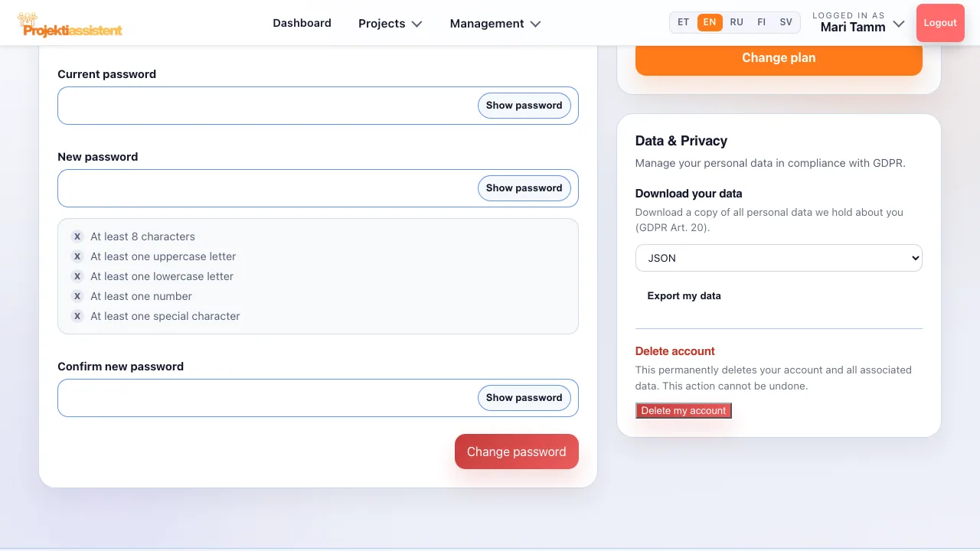Screen dimensions: 980x551
Task: Click X icon beside lowercase letter rule
Action: (x=77, y=276)
